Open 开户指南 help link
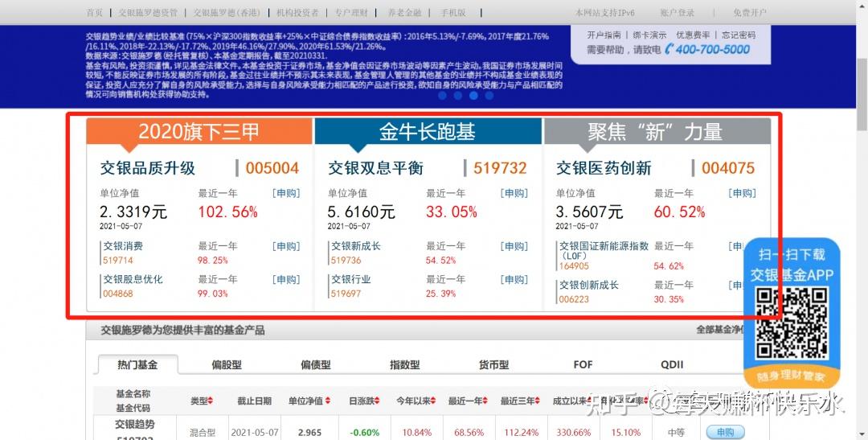Screen dimensions: 868x440 click(x=604, y=35)
